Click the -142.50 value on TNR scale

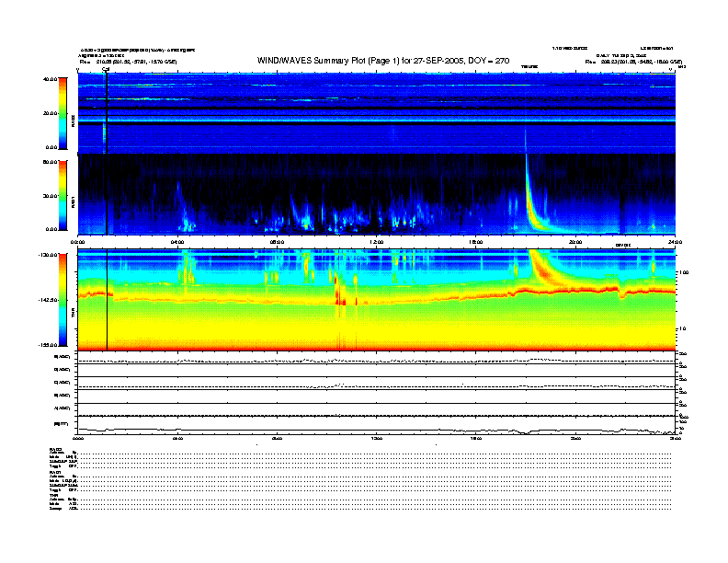point(48,300)
